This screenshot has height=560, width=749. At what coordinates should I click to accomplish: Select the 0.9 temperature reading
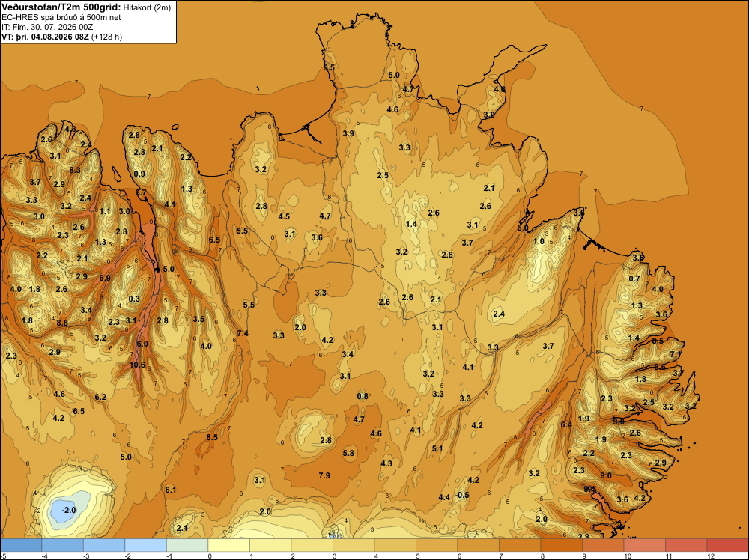click(139, 174)
